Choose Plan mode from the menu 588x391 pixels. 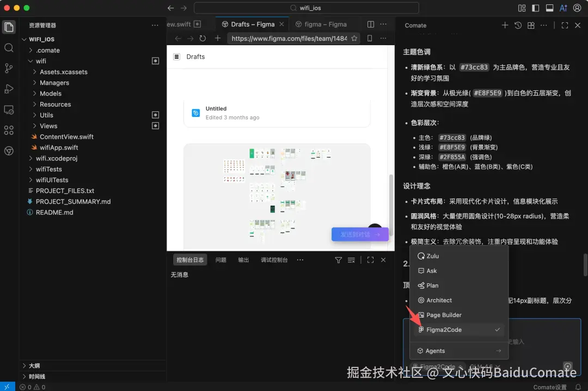[x=459, y=286]
